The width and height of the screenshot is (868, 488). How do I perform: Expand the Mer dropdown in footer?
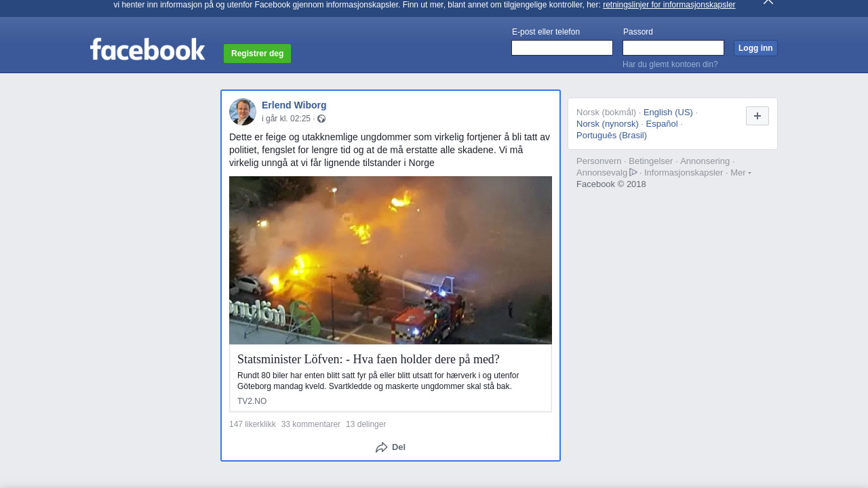(741, 173)
